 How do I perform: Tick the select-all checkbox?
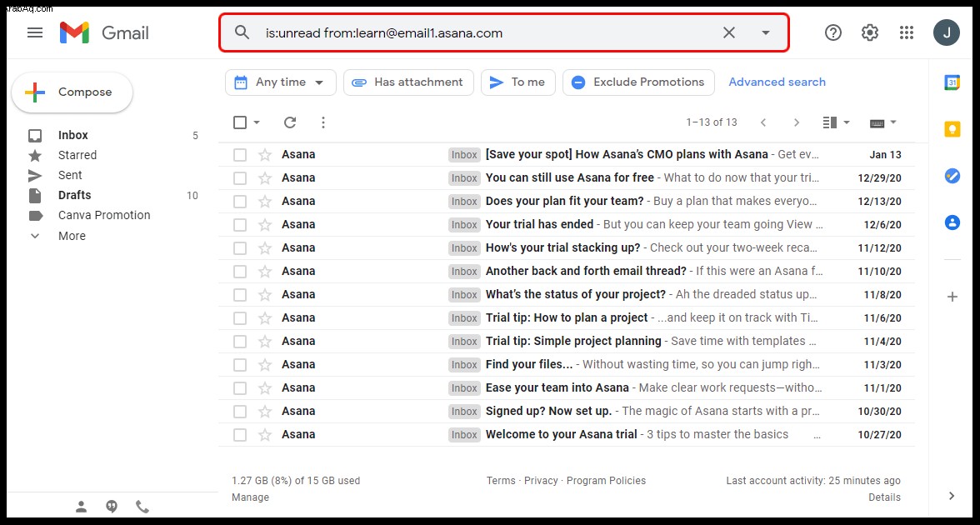[240, 122]
